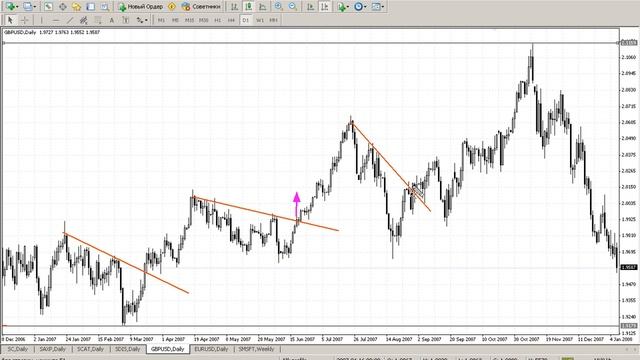Open the indicators list icon
Image resolution: width=640 pixels, height=360 pixels.
[x=342, y=7]
